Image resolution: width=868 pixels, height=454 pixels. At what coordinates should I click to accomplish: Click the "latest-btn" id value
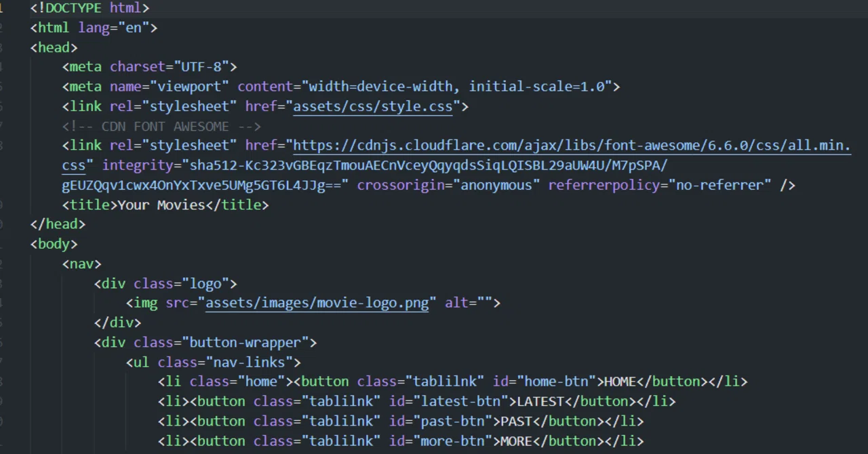click(460, 401)
